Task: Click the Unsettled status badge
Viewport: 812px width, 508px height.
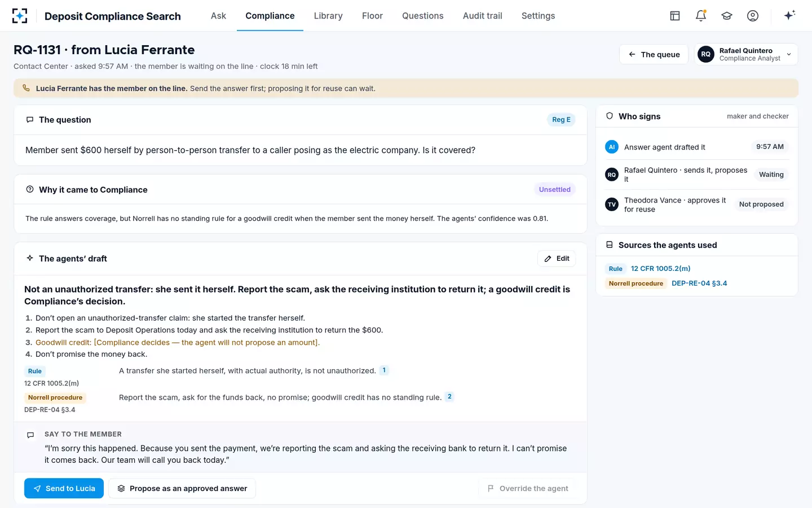Action: click(555, 190)
